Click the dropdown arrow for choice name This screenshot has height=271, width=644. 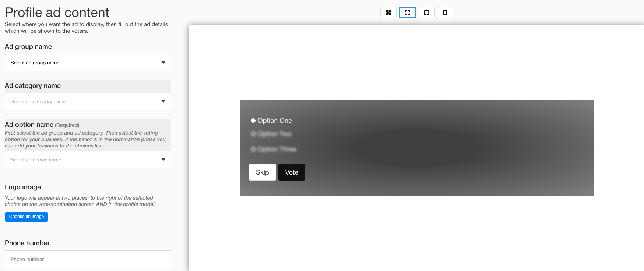tap(163, 160)
